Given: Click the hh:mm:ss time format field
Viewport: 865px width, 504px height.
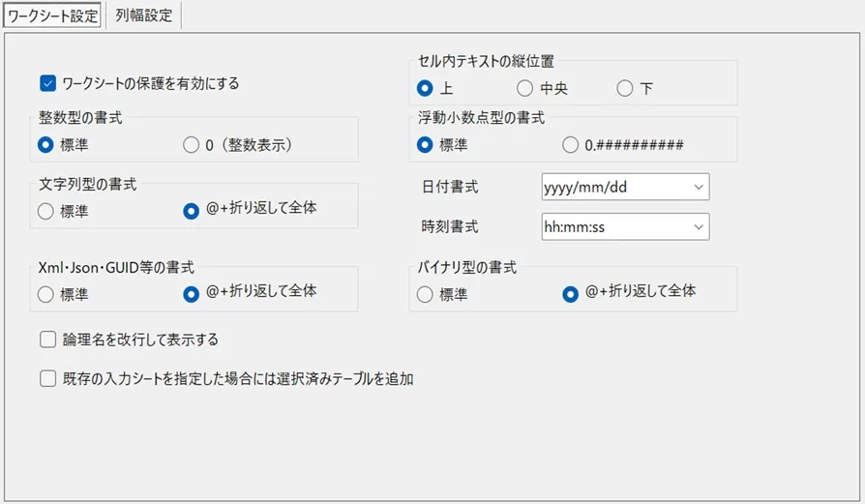Looking at the screenshot, I should 626,226.
